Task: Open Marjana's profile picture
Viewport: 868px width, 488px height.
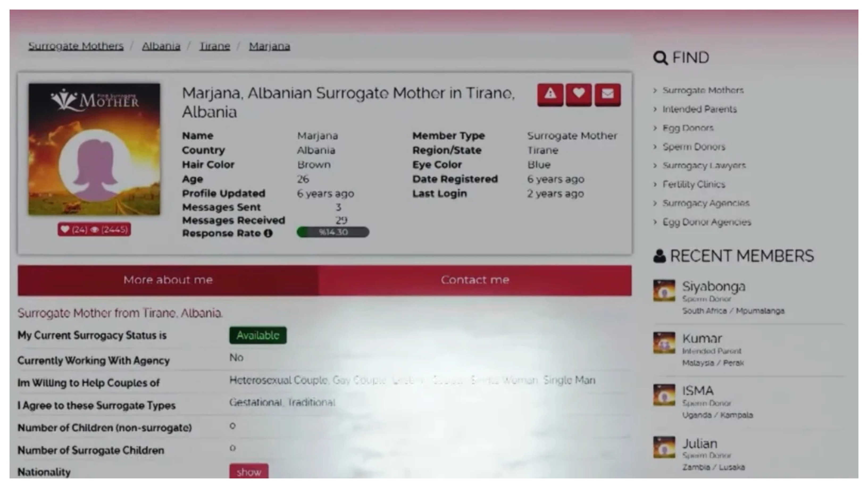Action: click(94, 149)
